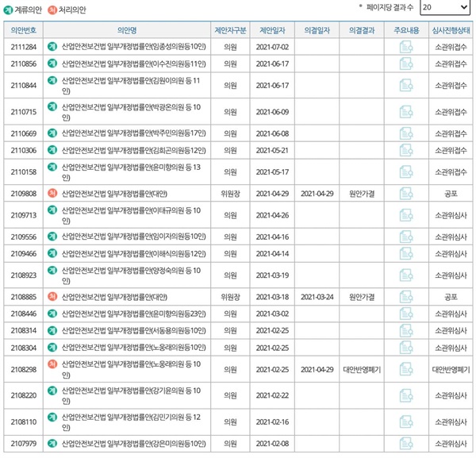Click the 의안명 column header
The image size is (476, 458).
tap(127, 30)
